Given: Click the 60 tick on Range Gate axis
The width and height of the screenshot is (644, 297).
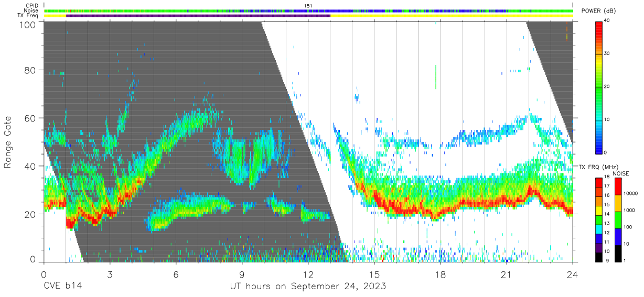Looking at the screenshot, I should click(x=30, y=118).
